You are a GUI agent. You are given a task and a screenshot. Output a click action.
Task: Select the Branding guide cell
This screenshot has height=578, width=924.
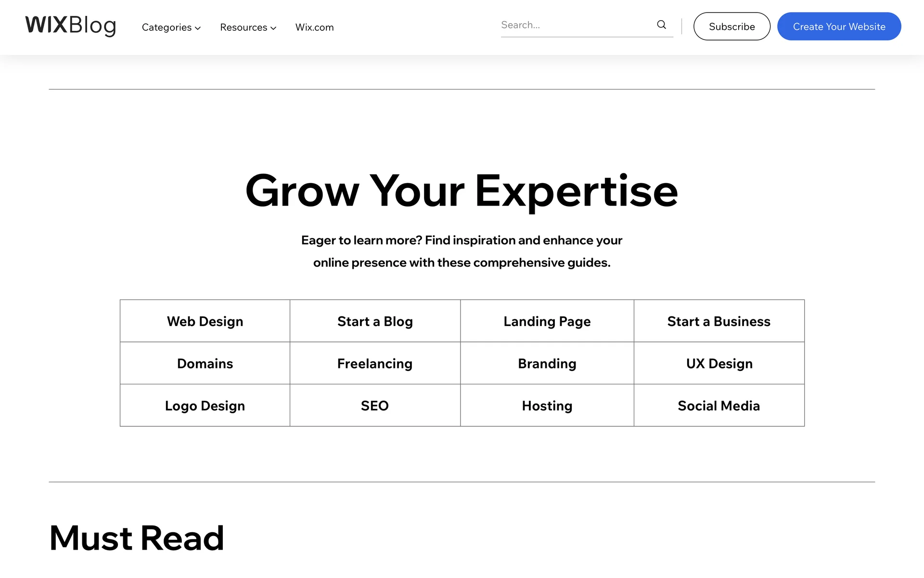(547, 364)
